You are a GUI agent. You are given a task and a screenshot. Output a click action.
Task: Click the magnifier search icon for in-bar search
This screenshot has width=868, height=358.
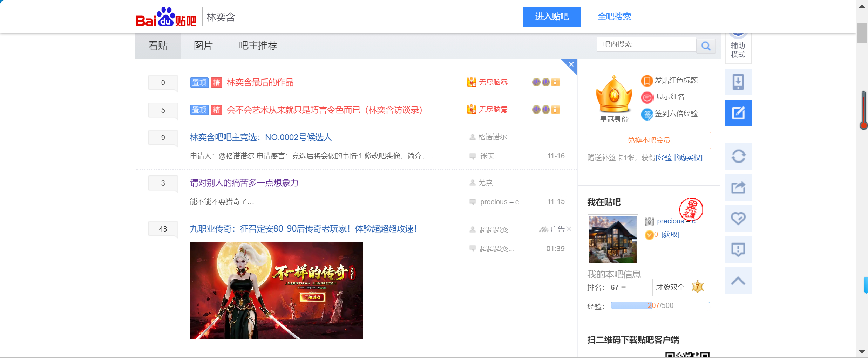click(706, 46)
